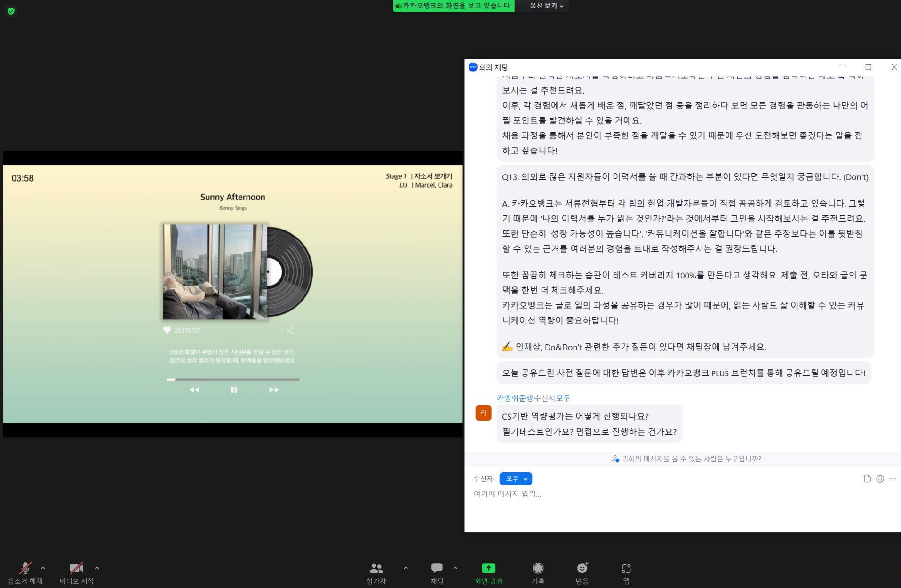Click 귀하의 메시지를 볼 수 있는 사람 link
Viewport: 901px width, 588px height.
pos(686,459)
